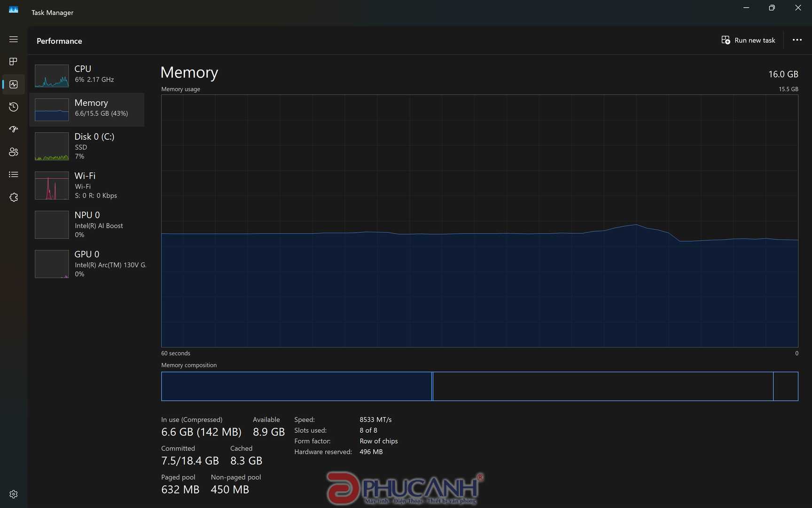Open the Services page icon
The width and height of the screenshot is (812, 508).
(14, 197)
